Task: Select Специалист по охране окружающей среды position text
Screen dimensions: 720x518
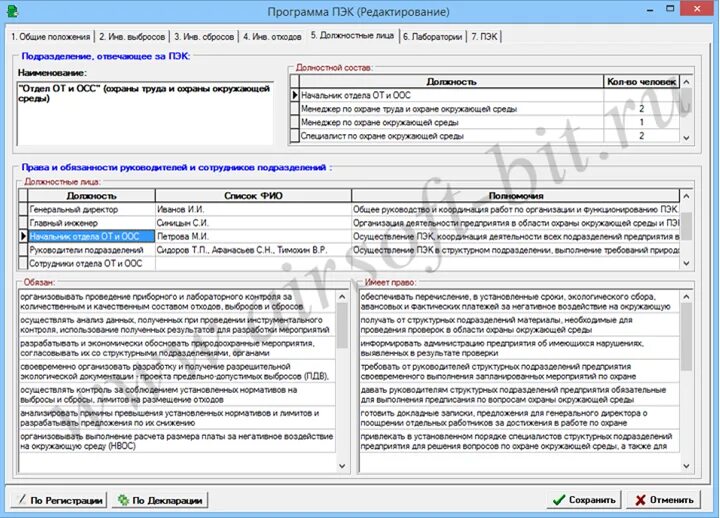Action: coord(382,136)
